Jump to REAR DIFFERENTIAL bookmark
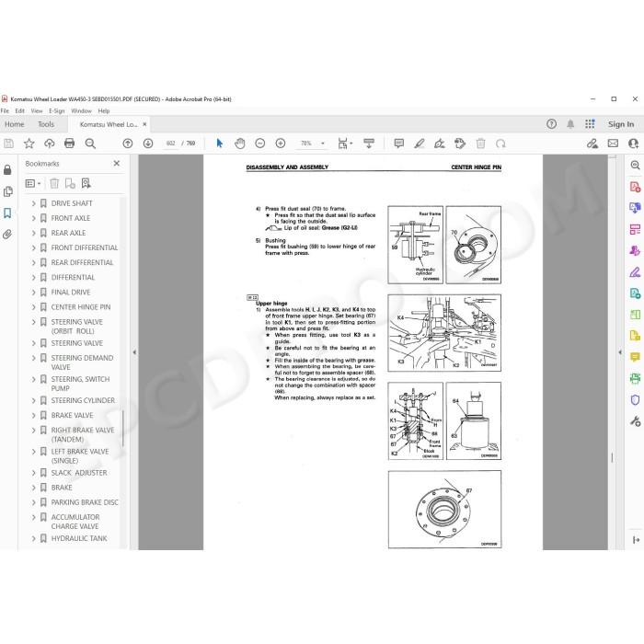Image resolution: width=644 pixels, height=644 pixels. 82,262
